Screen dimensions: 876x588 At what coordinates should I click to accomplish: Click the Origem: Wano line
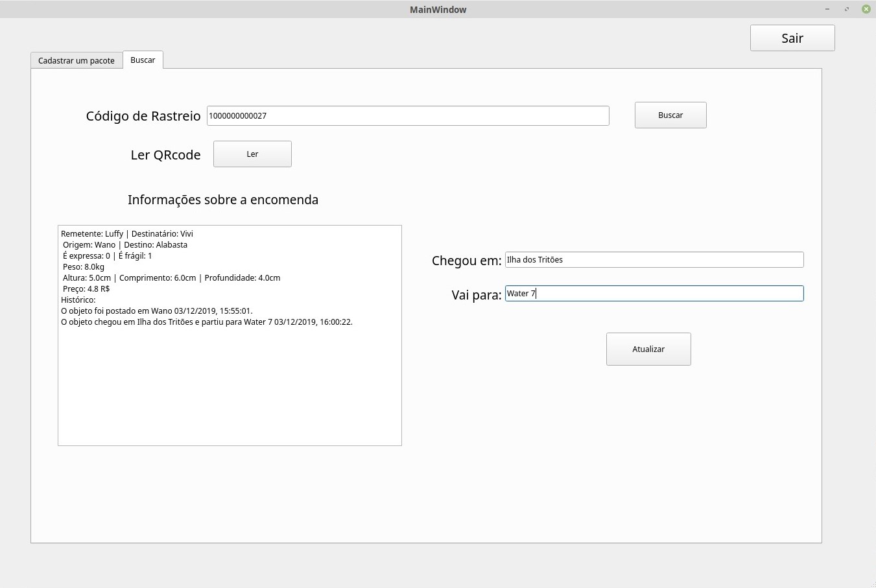coord(125,244)
